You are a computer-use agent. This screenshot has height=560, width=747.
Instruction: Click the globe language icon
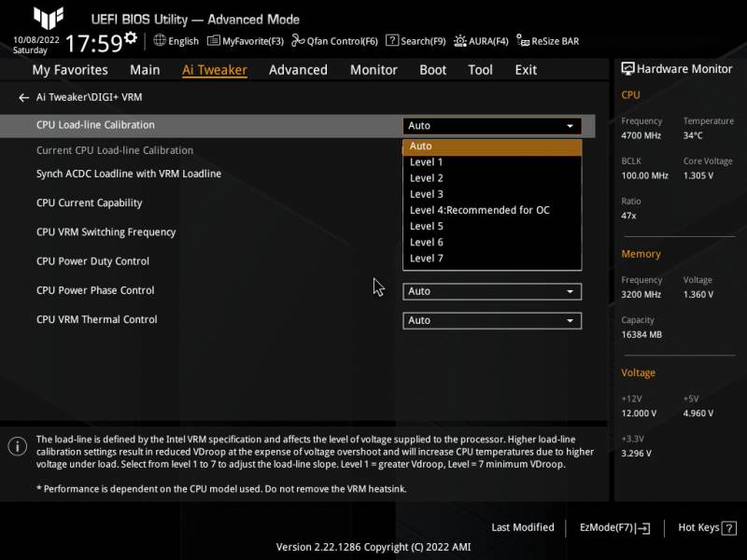(x=160, y=40)
